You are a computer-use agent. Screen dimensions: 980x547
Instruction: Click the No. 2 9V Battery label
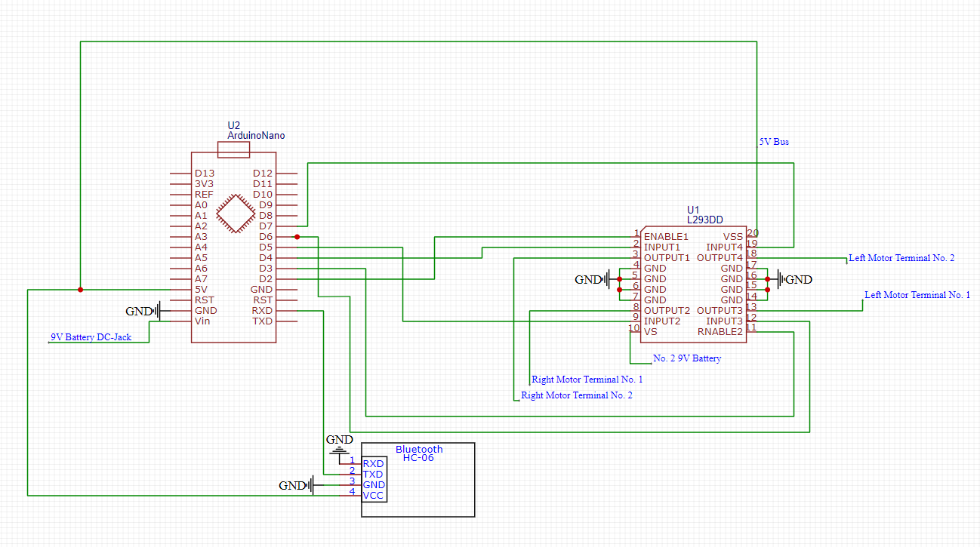[687, 358]
